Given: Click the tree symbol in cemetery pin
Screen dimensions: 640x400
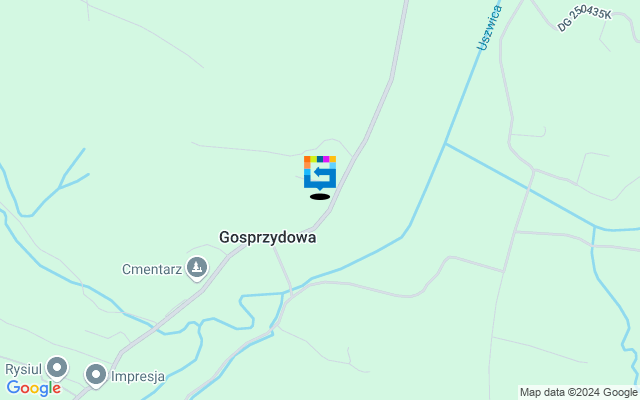Looking at the screenshot, I should 197,267.
